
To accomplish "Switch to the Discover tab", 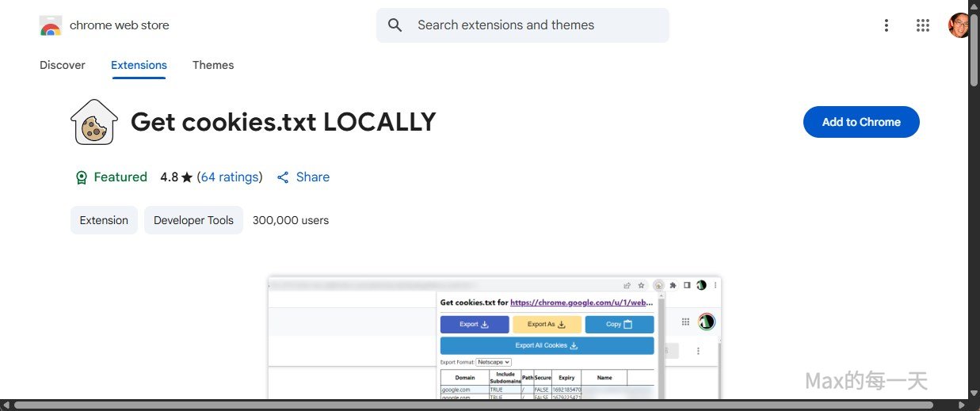I will [63, 65].
